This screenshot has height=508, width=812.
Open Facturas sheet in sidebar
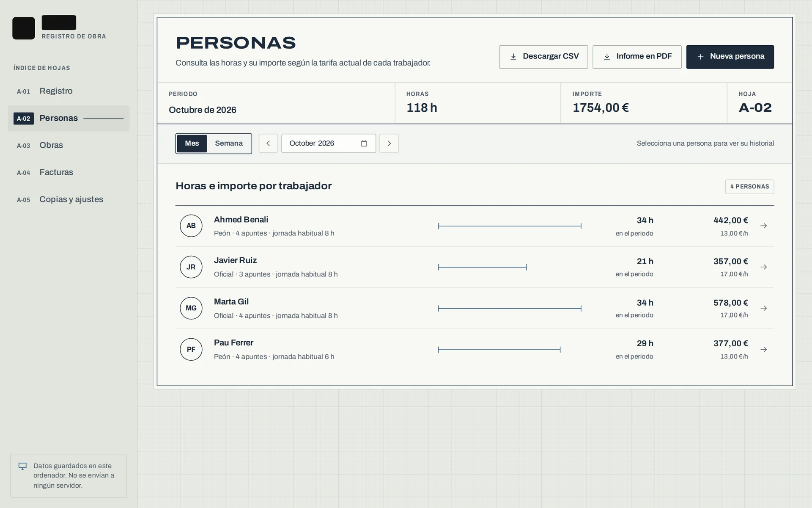click(69, 172)
